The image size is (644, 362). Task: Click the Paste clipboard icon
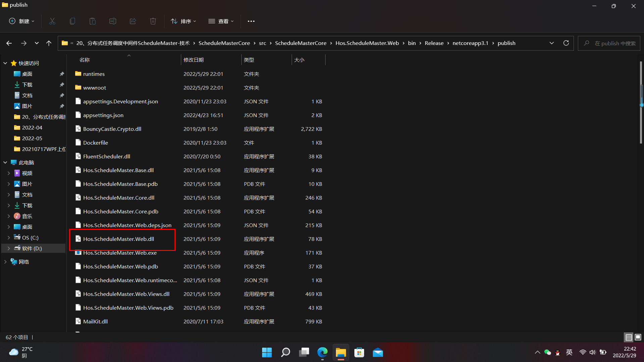pos(93,21)
